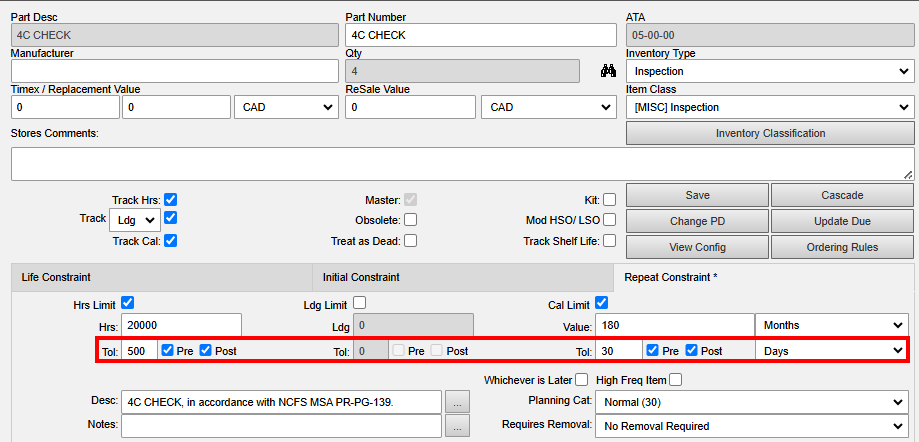
Task: Toggle the Track Hrs checkbox
Action: [x=171, y=200]
